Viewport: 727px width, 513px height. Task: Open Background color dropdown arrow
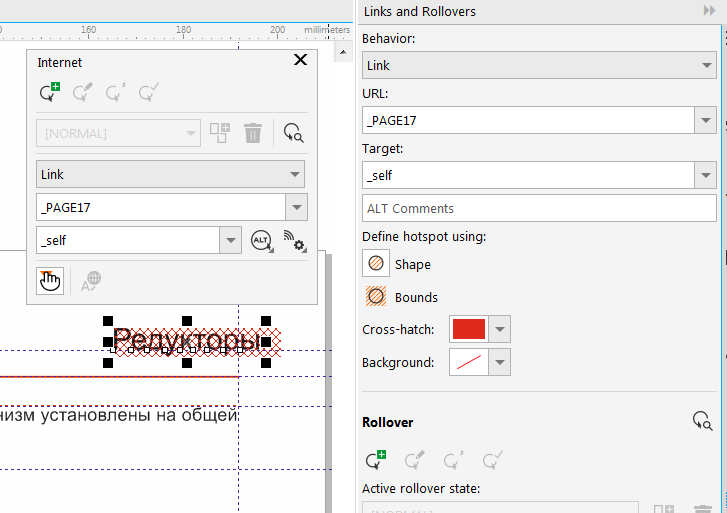point(499,362)
